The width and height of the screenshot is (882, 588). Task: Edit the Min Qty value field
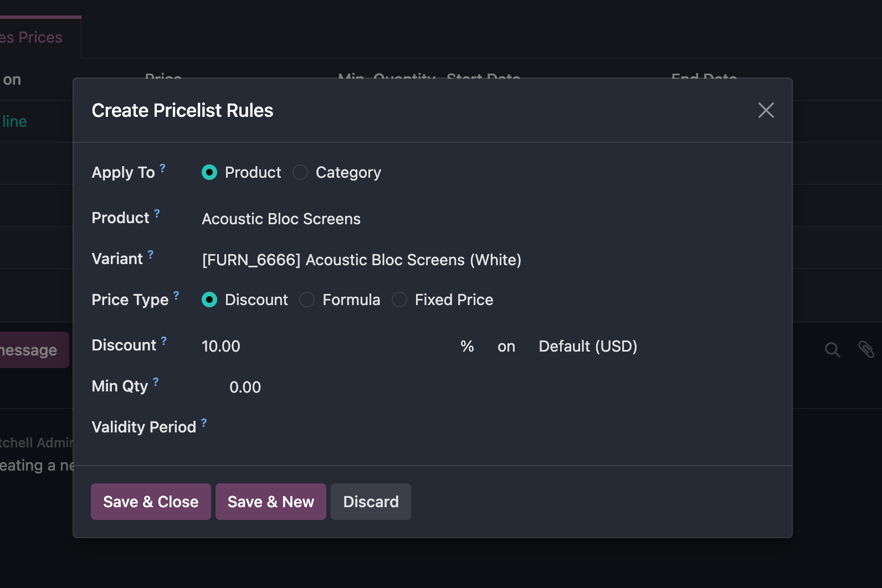245,387
